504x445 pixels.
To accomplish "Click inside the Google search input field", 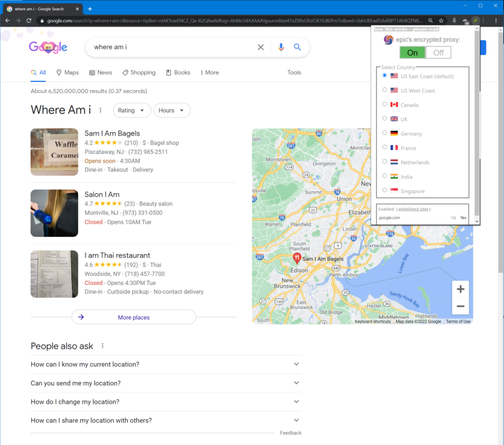I will (x=166, y=47).
